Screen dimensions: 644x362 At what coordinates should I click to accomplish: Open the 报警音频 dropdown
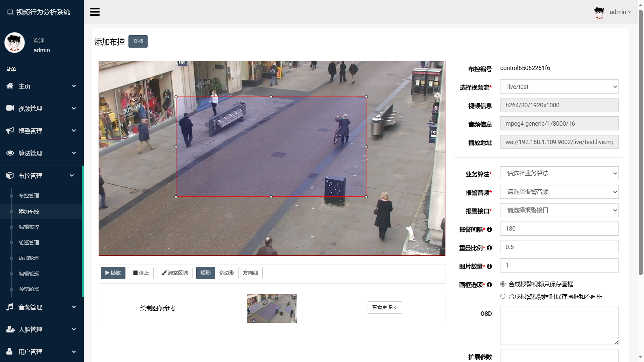[559, 192]
